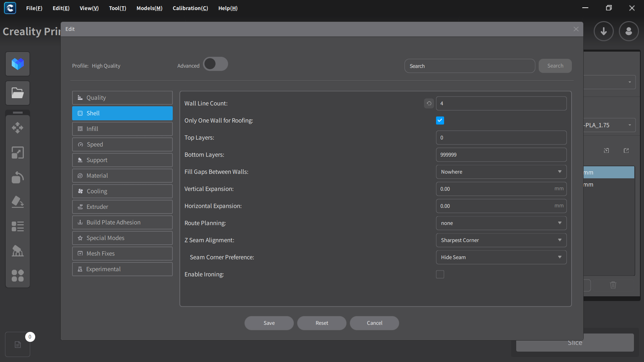
Task: Click the Save button
Action: (x=269, y=323)
